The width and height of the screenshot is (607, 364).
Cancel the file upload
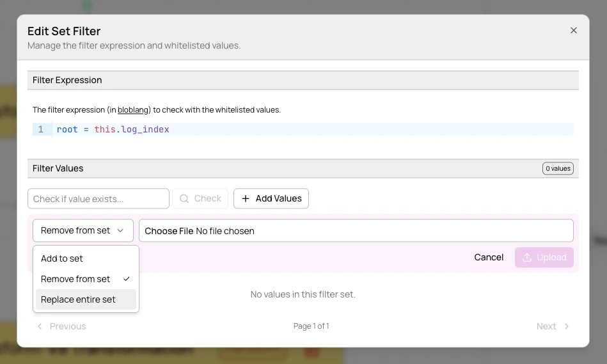489,258
